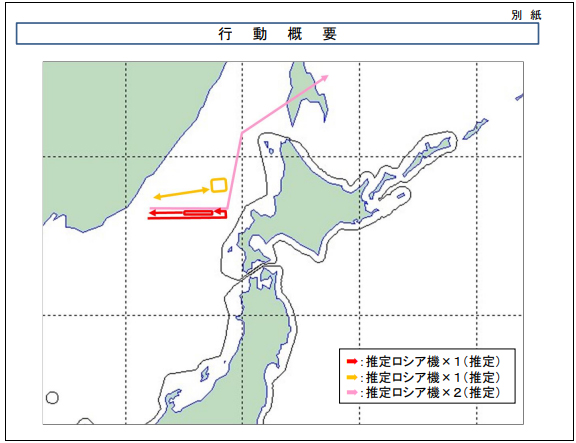Click the 別紙 label
This screenshot has height=443, width=576.
526,15
